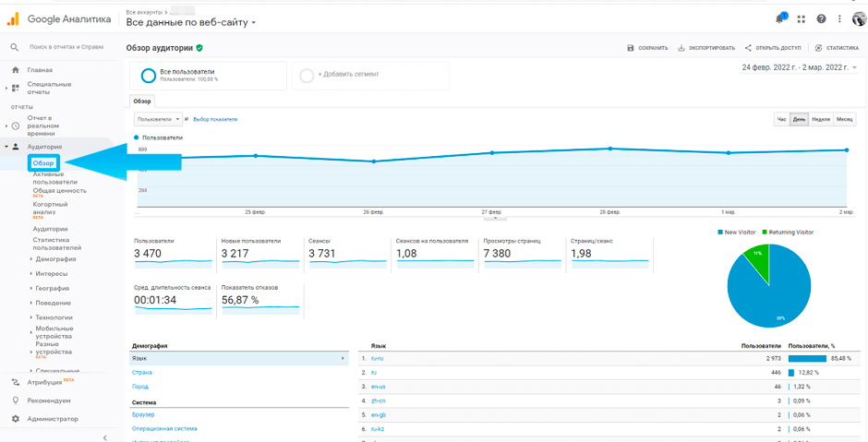Image resolution: width=868 pixels, height=442 pixels.
Task: Click the Returning Visitor legend swatch
Action: point(764,233)
